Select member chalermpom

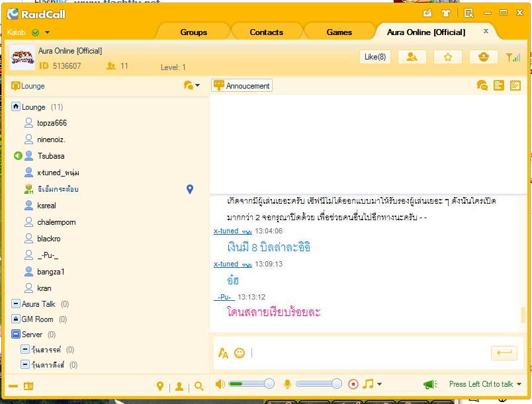[x=56, y=222]
